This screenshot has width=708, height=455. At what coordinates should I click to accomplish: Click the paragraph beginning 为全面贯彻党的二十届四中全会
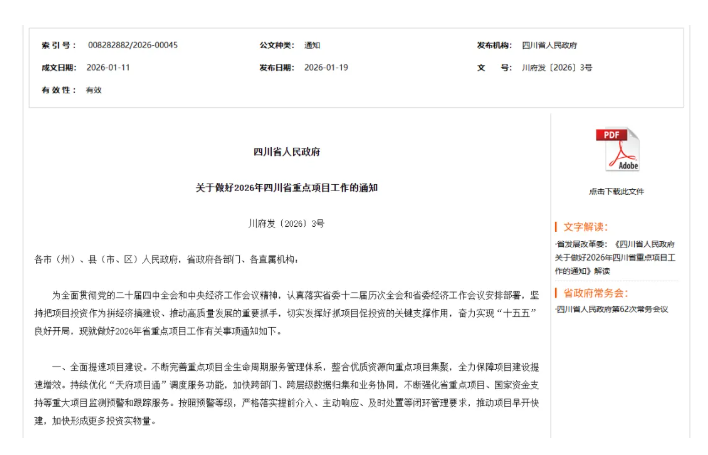click(x=286, y=312)
